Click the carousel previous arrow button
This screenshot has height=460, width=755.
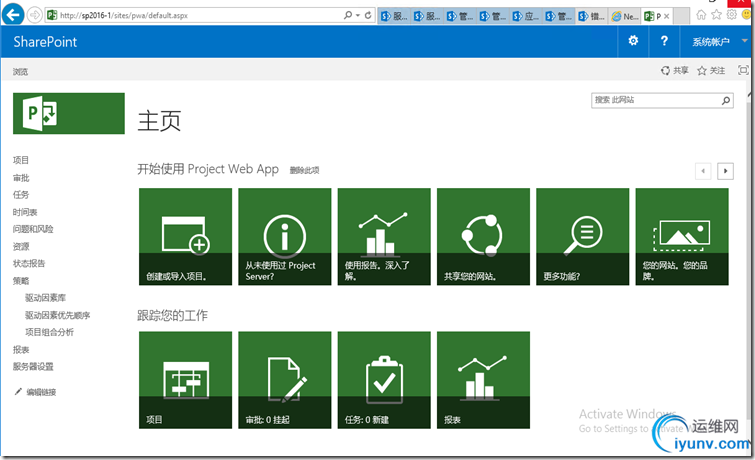[703, 171]
